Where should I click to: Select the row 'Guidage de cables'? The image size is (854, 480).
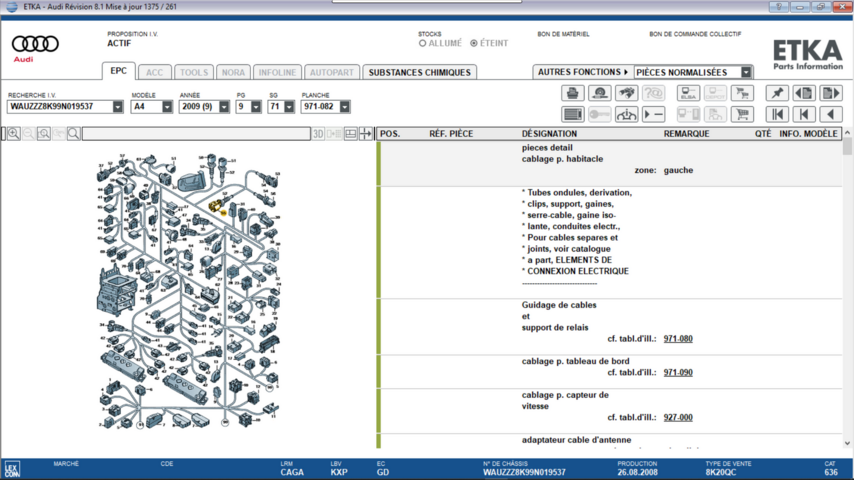click(610, 327)
